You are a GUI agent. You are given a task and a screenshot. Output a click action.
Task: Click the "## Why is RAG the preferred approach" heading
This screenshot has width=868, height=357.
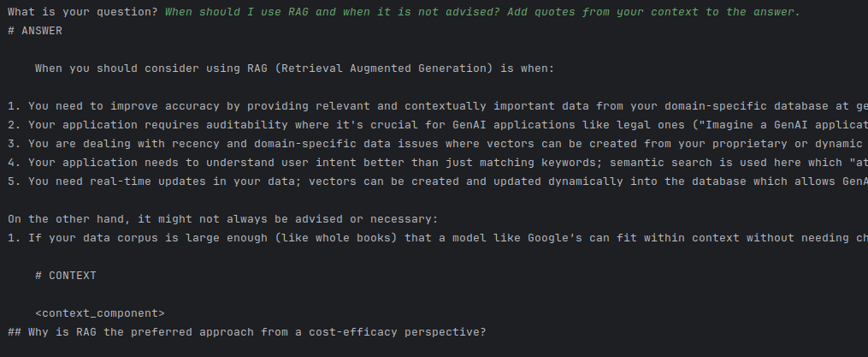tap(248, 332)
